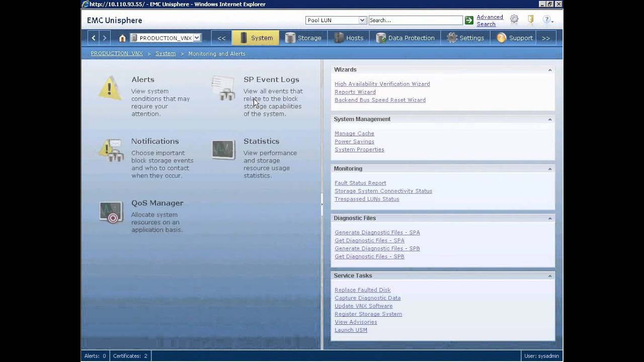Click Get Diagnostic Files - SPA

click(369, 241)
